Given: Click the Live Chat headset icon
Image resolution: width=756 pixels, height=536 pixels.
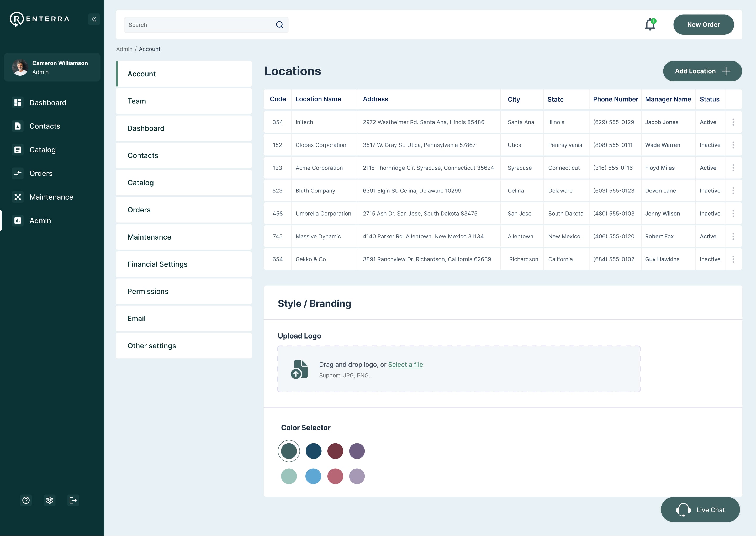Looking at the screenshot, I should tap(684, 509).
